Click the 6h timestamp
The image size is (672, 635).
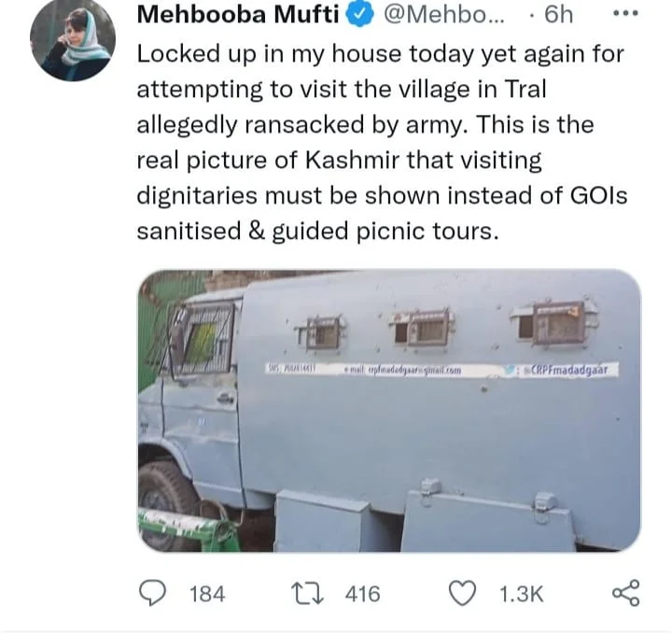coord(558,16)
